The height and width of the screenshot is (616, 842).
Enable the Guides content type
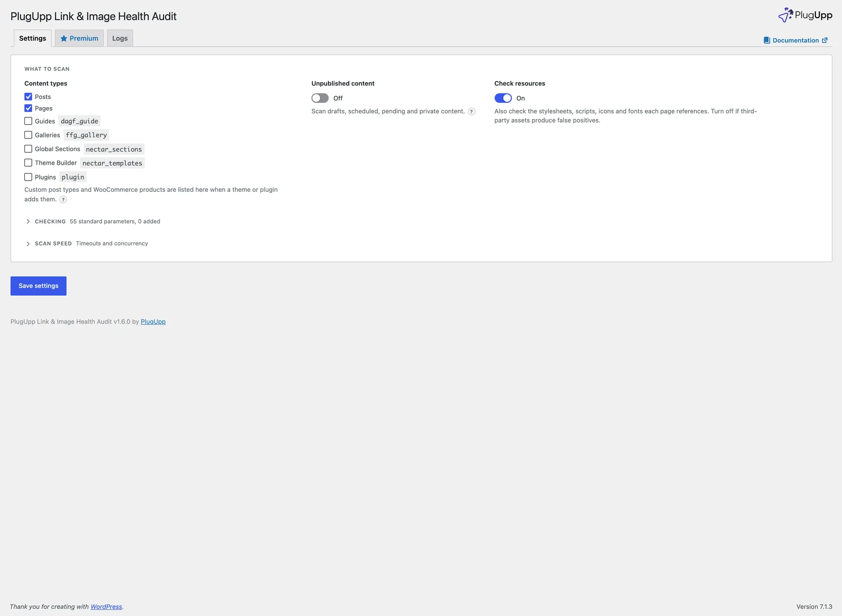(x=28, y=121)
